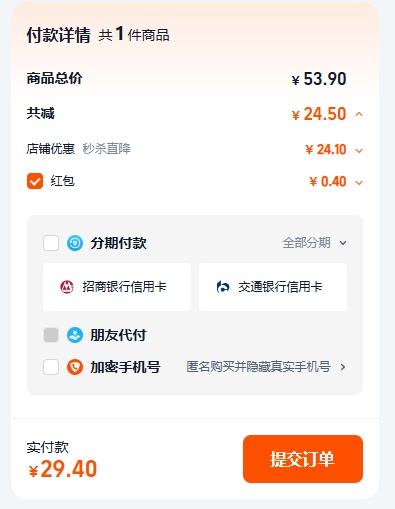
Task: Uncheck the 红包 checkbox
Action: point(35,181)
